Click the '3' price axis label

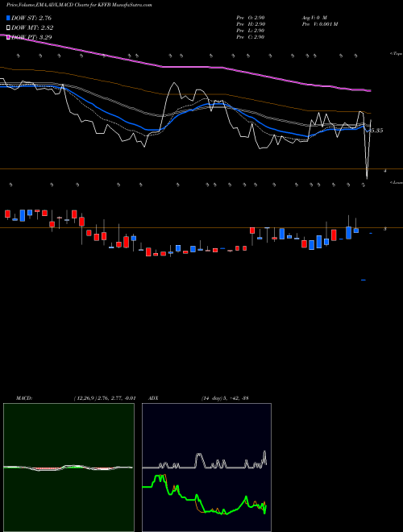pyautogui.click(x=385, y=229)
